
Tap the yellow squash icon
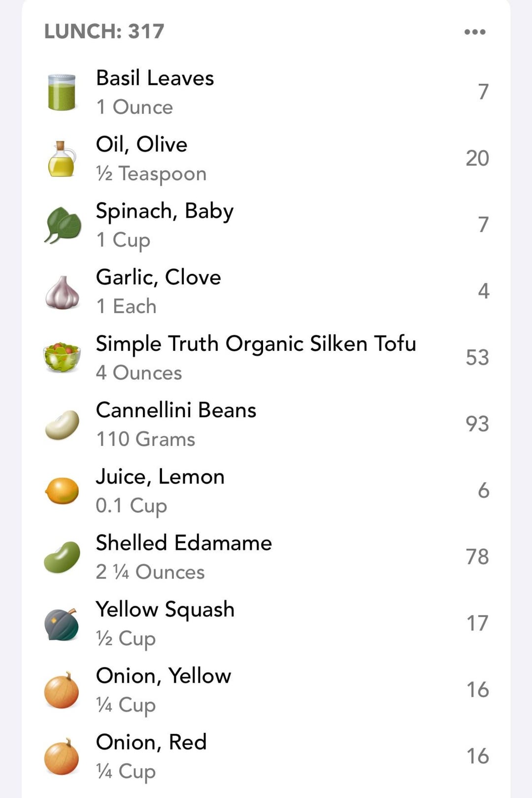[x=62, y=624]
